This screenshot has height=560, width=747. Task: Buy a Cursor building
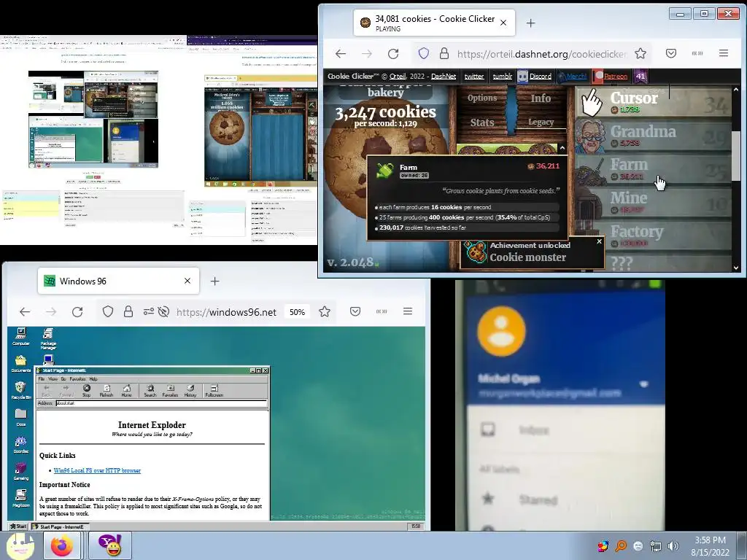(x=653, y=102)
